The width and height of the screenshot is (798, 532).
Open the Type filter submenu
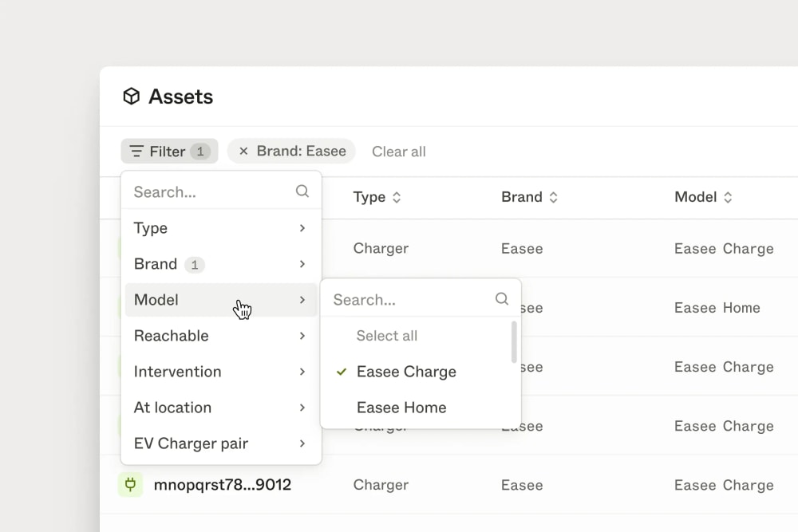[221, 228]
